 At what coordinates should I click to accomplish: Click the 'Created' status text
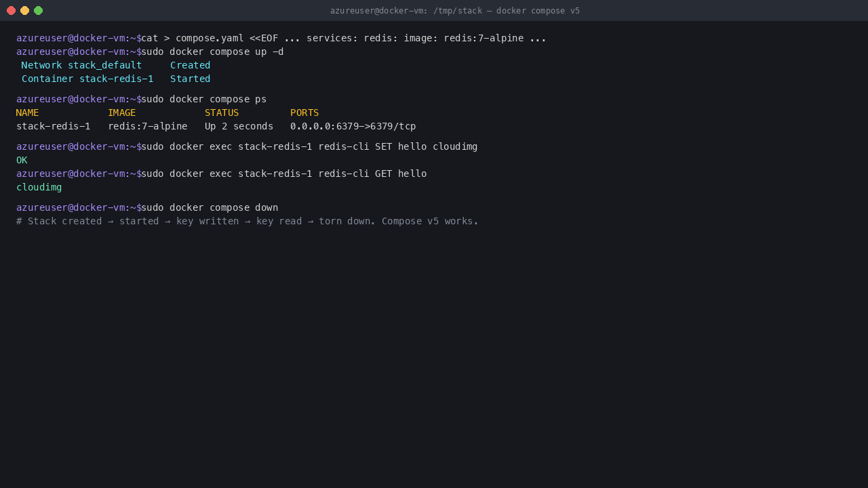click(190, 65)
